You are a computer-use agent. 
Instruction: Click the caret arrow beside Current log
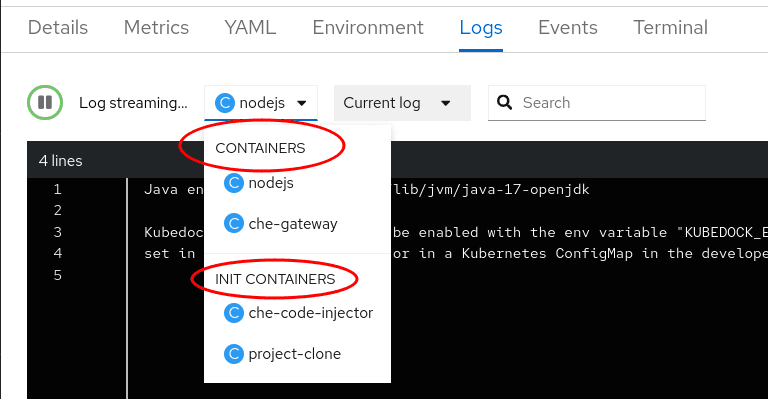[446, 103]
